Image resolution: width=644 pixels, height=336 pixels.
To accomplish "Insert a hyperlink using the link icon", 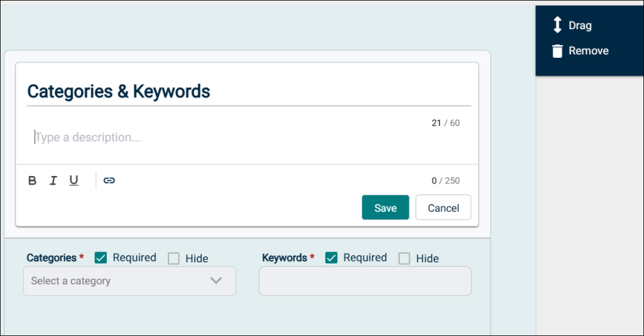I will 109,181.
